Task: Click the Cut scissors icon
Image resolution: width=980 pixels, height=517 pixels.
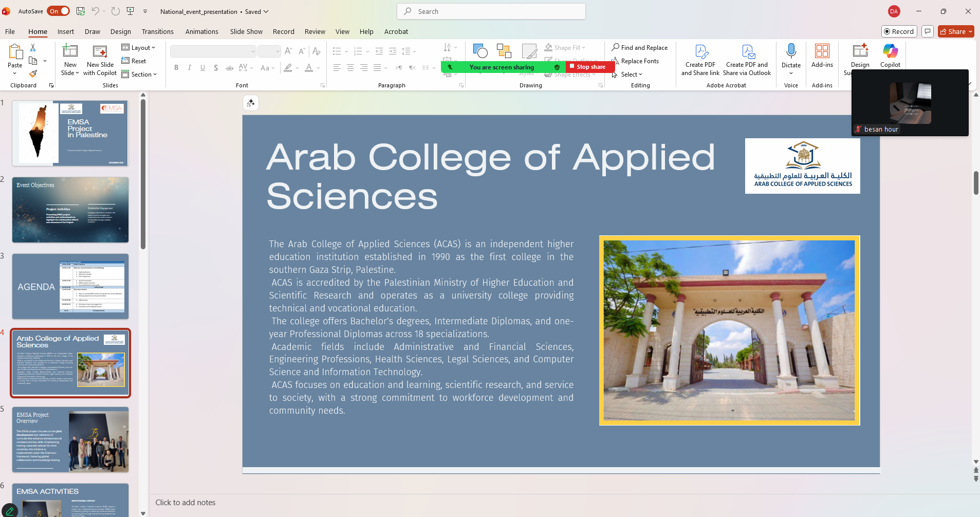Action: point(33,47)
